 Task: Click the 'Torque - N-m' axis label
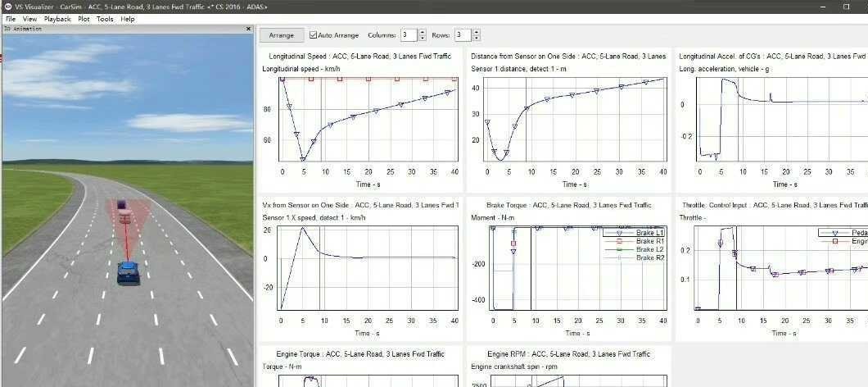(x=283, y=367)
